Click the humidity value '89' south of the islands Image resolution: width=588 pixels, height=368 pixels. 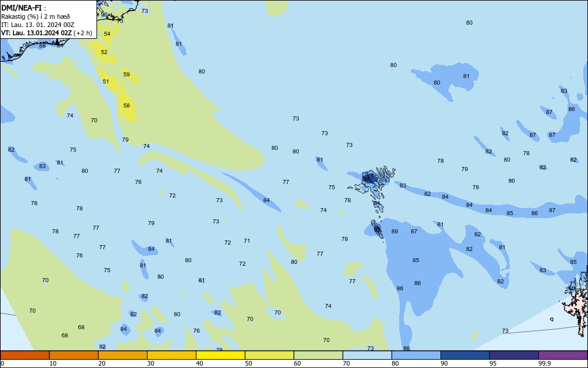coord(395,232)
